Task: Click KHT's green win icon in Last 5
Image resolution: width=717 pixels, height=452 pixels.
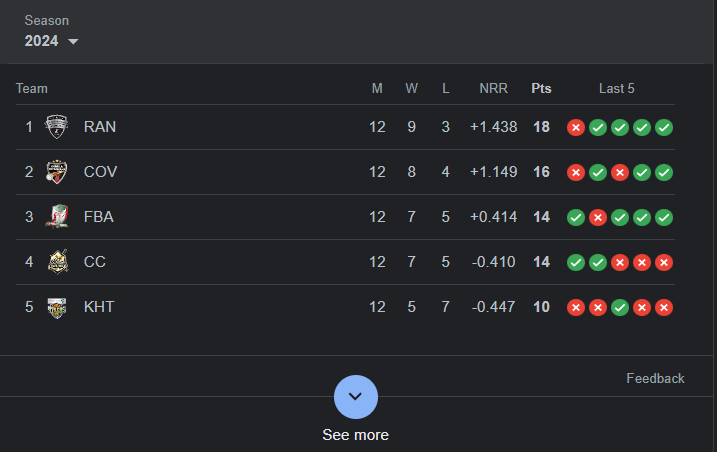Action: pyautogui.click(x=620, y=307)
